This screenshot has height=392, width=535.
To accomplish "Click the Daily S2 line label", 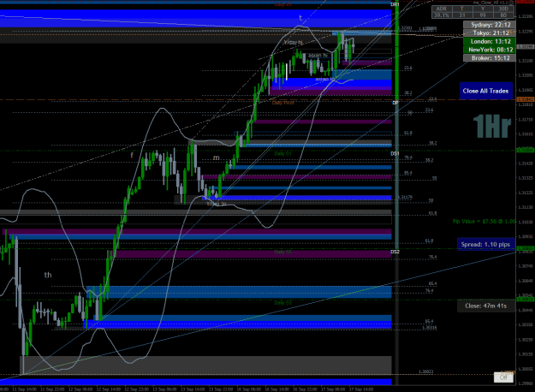I will click(282, 252).
